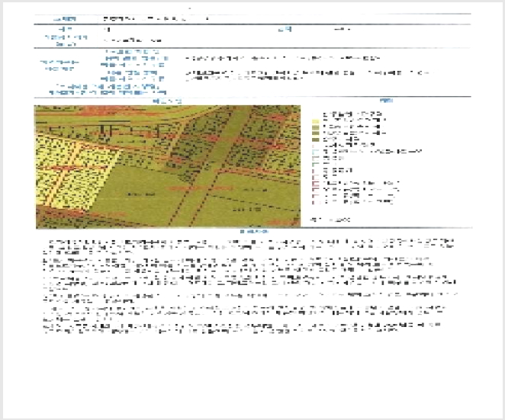The width and height of the screenshot is (505, 420).
Task: Select the bright yellow legend swatch
Action: point(315,121)
